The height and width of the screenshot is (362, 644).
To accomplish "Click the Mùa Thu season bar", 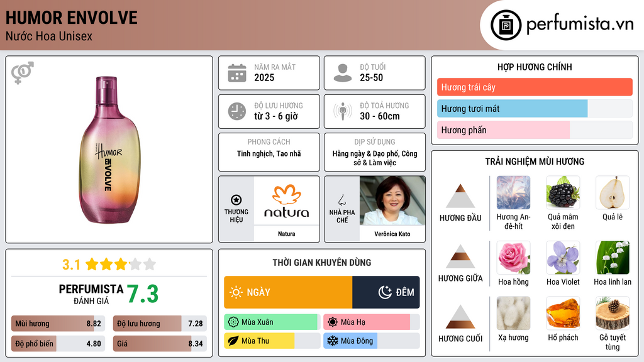I will tap(272, 341).
